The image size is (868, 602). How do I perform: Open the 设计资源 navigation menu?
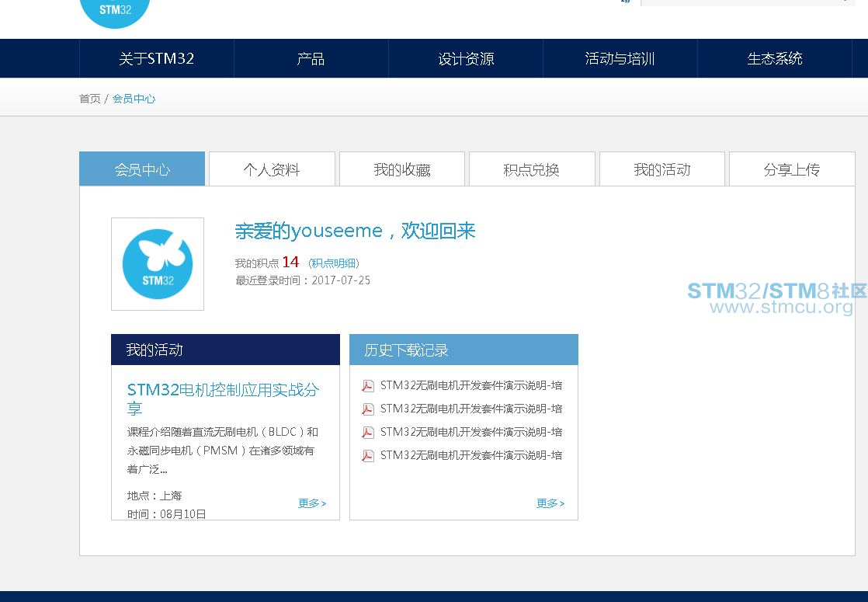pyautogui.click(x=465, y=59)
